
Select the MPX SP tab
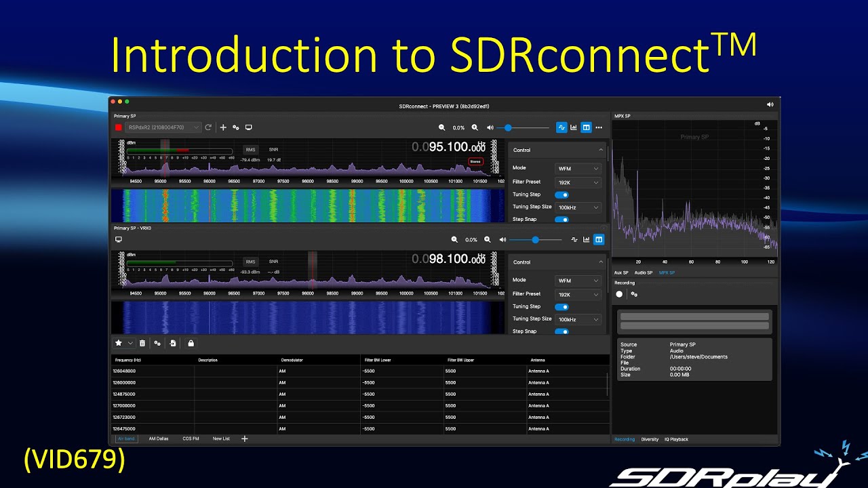[x=667, y=272]
